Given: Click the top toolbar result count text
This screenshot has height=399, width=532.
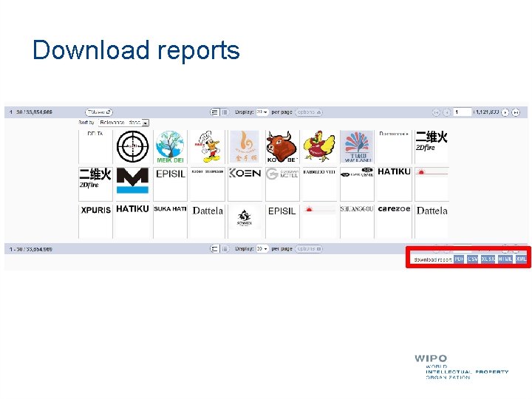Looking at the screenshot, I should pos(31,112).
